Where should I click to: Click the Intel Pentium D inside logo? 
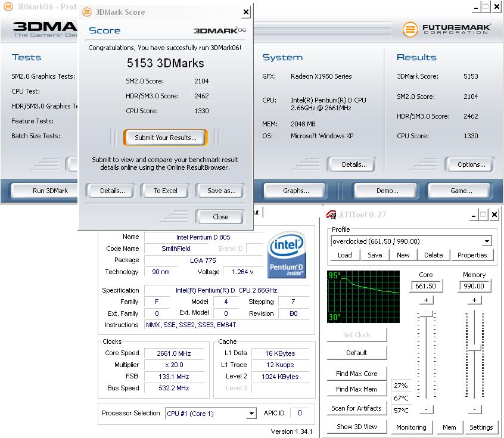point(287,255)
